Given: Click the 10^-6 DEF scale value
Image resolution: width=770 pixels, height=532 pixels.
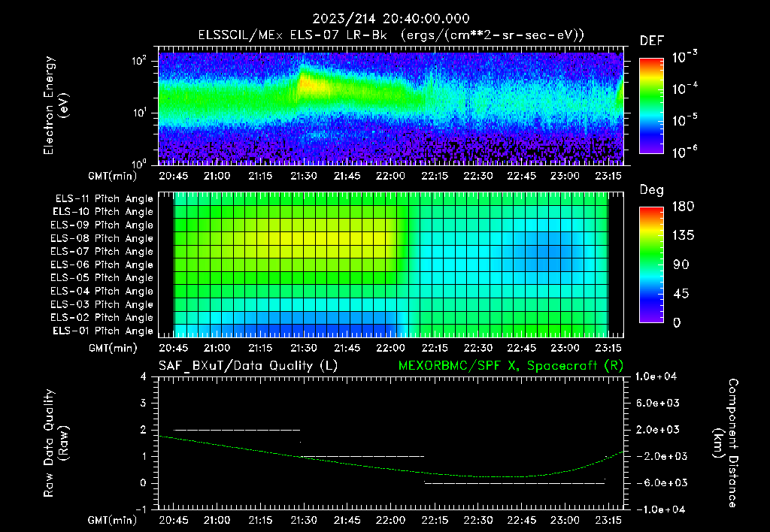Looking at the screenshot, I should (x=684, y=152).
